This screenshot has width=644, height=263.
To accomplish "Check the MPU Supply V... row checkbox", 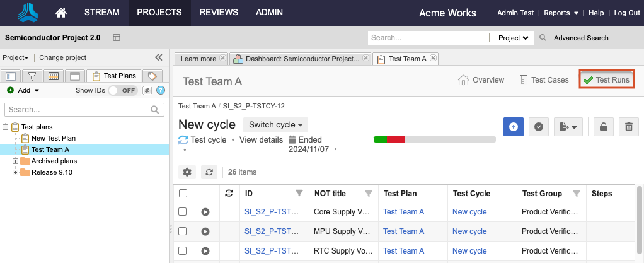I will [182, 231].
